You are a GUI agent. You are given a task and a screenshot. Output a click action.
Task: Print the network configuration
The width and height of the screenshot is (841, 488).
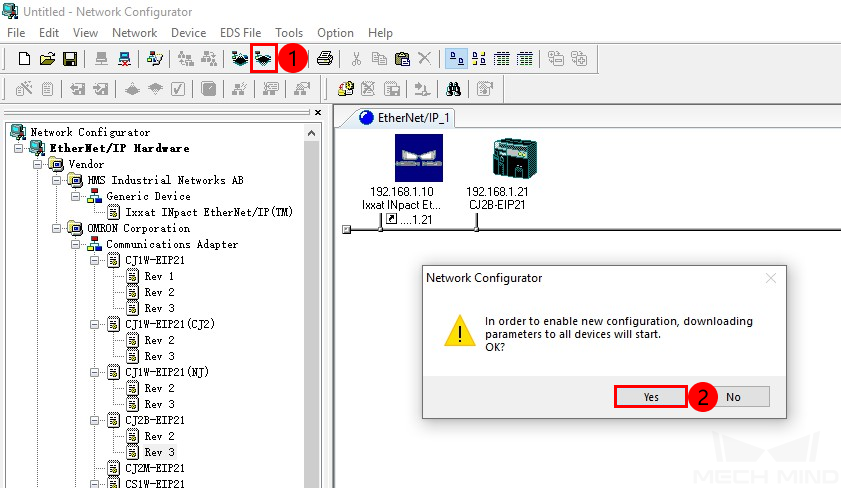324,58
